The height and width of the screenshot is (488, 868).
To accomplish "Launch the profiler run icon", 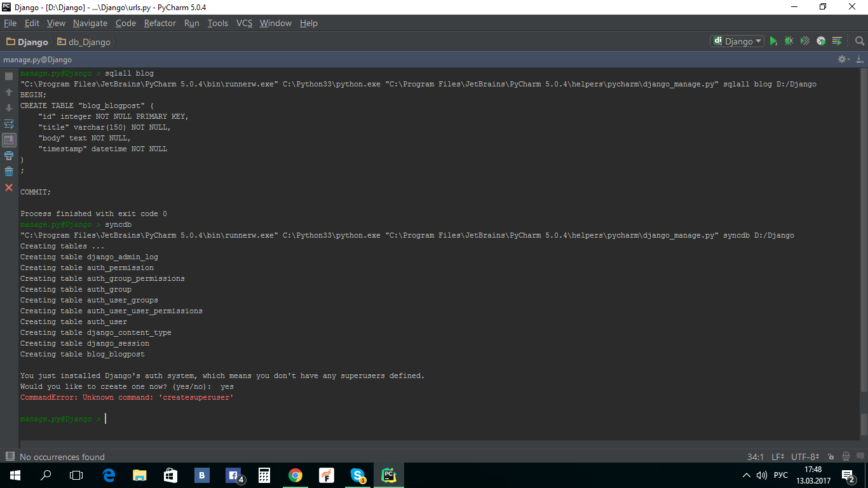I will click(821, 41).
